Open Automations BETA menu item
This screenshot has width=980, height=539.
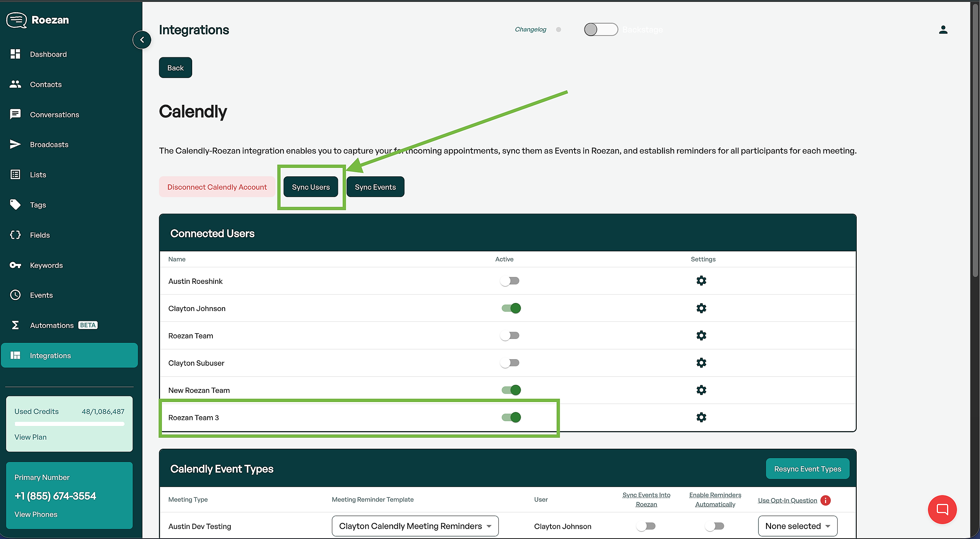pyautogui.click(x=52, y=326)
